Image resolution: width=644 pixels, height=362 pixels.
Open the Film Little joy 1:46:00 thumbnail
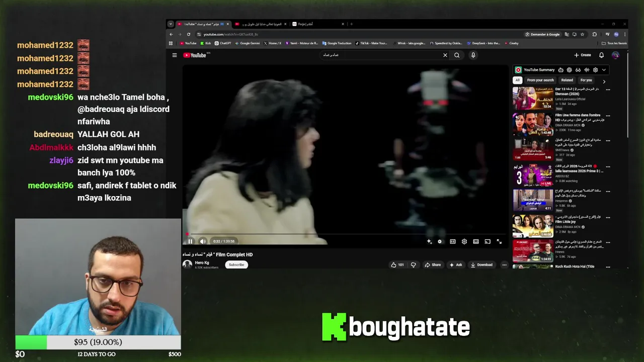point(533,226)
